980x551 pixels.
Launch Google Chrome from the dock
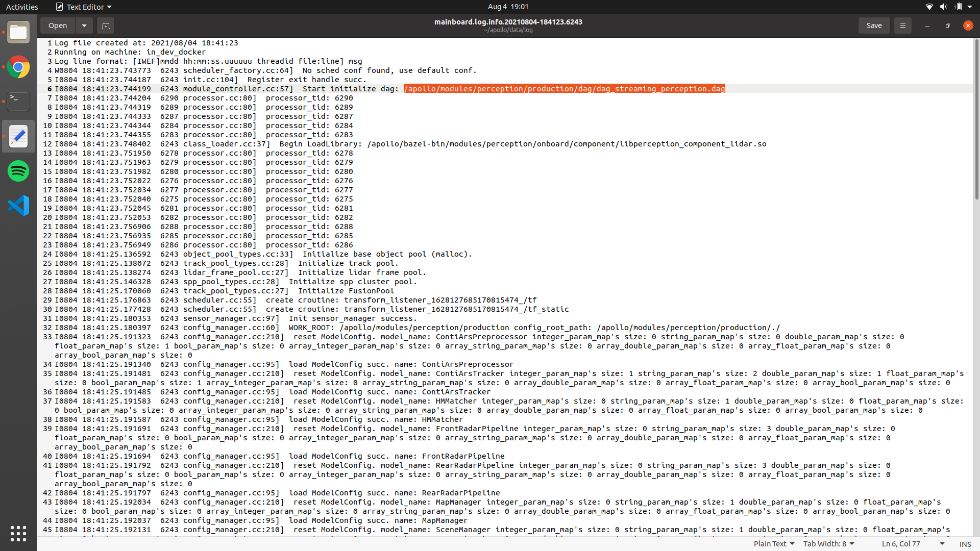(18, 67)
